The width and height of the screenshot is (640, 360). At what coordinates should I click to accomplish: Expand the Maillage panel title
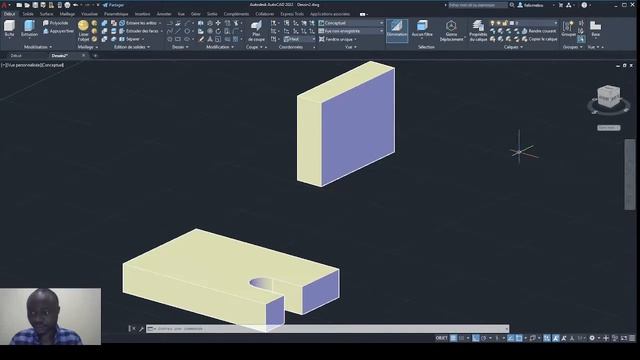point(87,47)
